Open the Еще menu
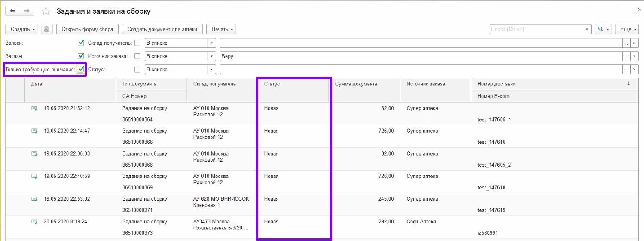Image resolution: width=644 pixels, height=241 pixels. click(x=626, y=29)
